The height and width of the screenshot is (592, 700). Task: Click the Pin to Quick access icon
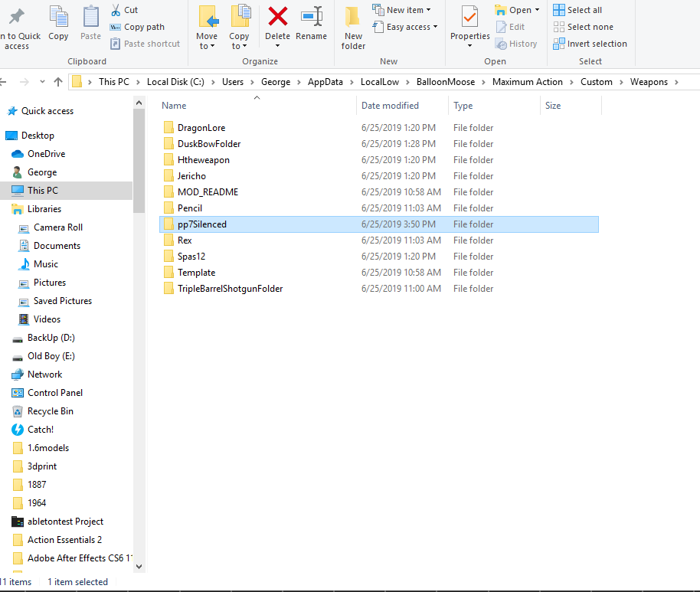(x=17, y=17)
